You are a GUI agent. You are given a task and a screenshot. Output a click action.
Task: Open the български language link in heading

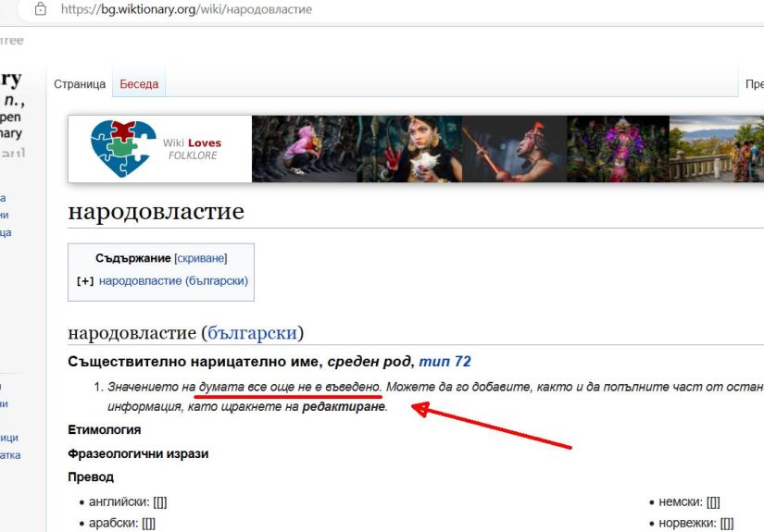pyautogui.click(x=253, y=333)
